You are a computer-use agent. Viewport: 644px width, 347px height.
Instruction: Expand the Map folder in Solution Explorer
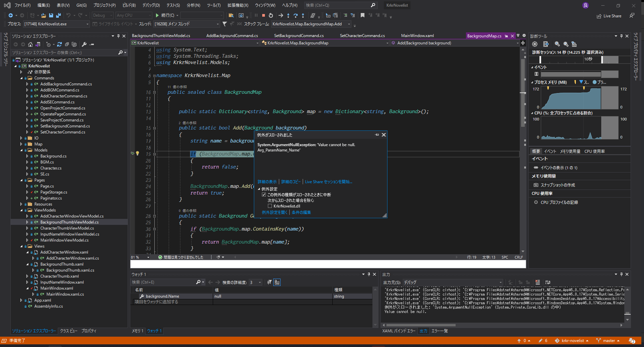(x=21, y=144)
